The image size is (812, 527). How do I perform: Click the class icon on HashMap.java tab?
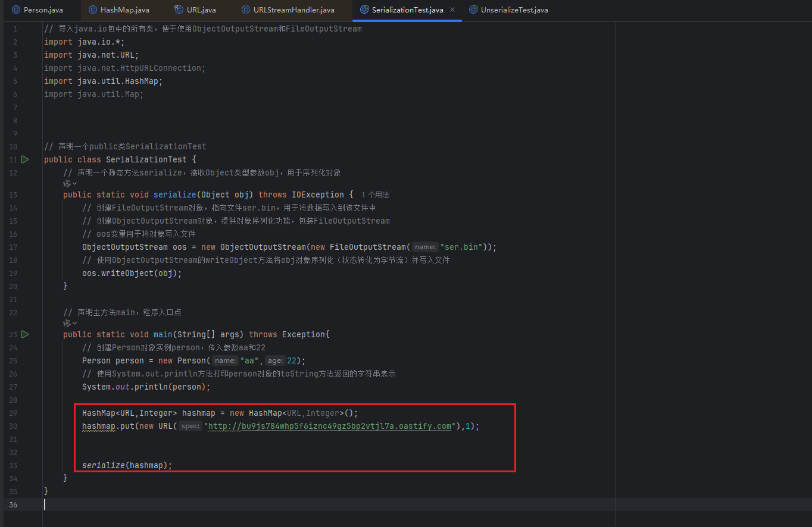pyautogui.click(x=92, y=10)
